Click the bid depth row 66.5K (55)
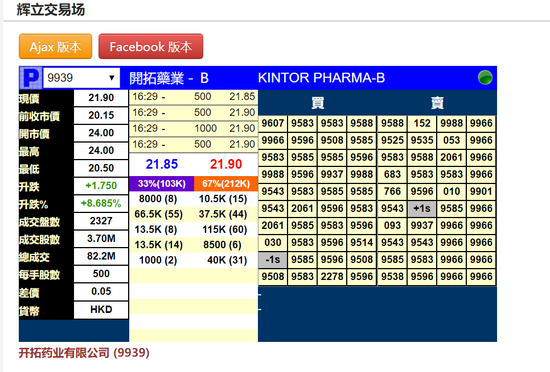The image size is (550, 372). (x=158, y=214)
